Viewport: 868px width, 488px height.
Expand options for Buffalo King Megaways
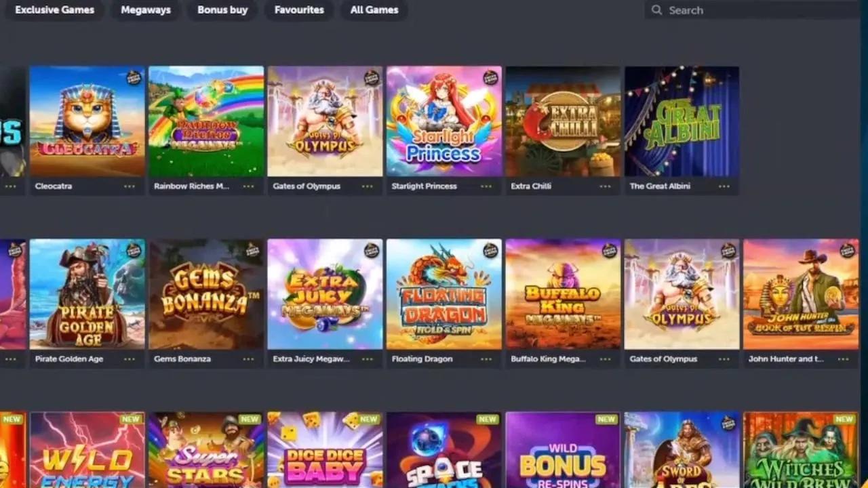606,359
